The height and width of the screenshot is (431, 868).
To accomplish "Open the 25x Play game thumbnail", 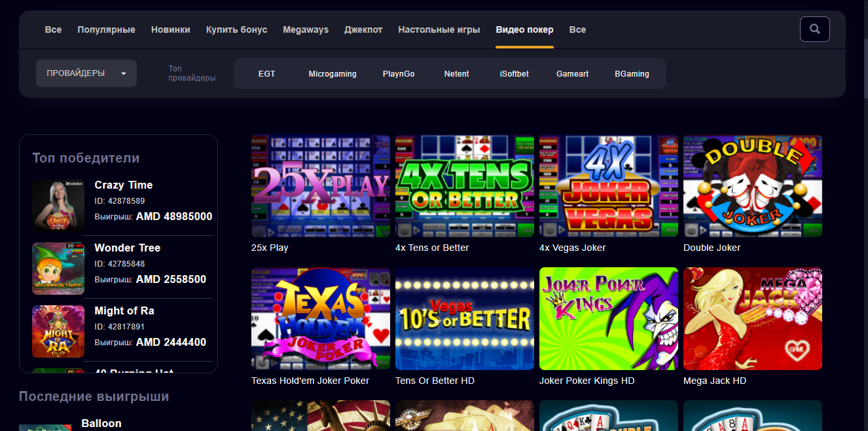I will point(321,186).
